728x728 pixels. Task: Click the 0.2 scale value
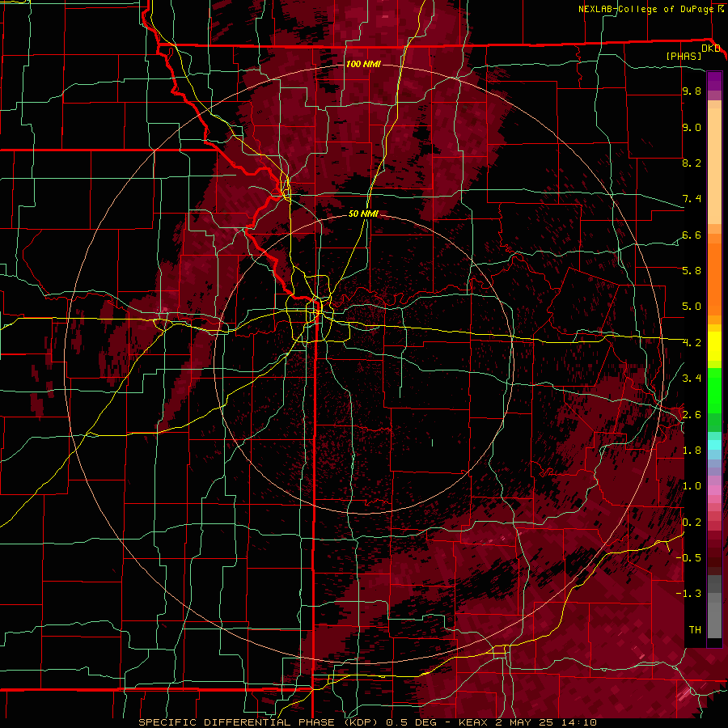[692, 522]
